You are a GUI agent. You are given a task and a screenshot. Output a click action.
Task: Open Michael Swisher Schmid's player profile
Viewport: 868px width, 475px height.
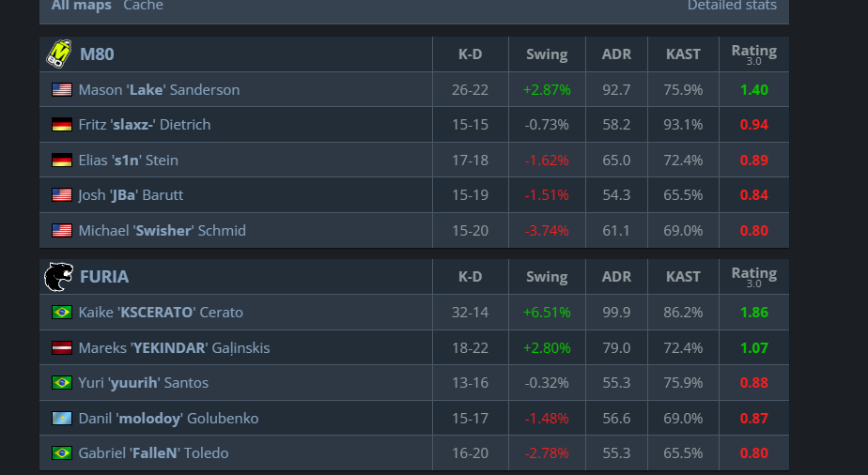point(163,231)
